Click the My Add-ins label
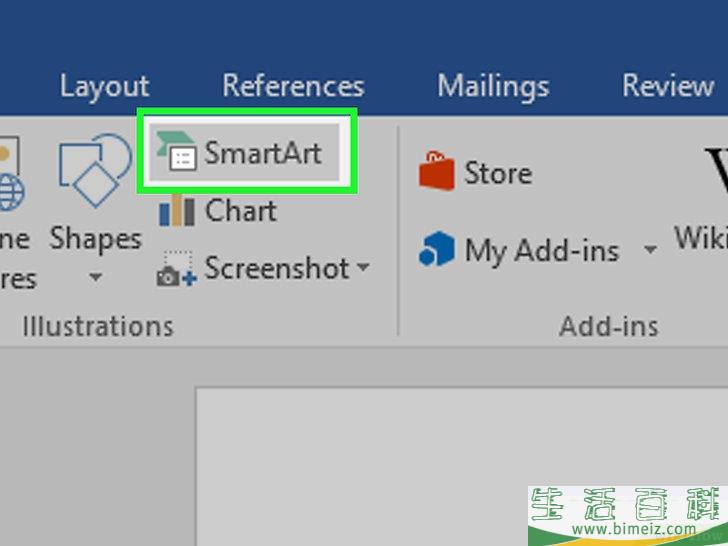The height and width of the screenshot is (546, 728). tap(542, 251)
